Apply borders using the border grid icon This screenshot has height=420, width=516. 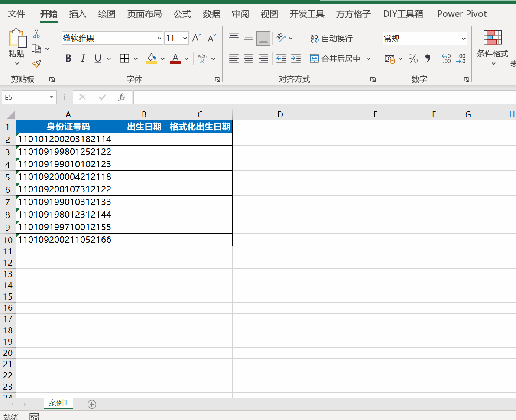[124, 59]
